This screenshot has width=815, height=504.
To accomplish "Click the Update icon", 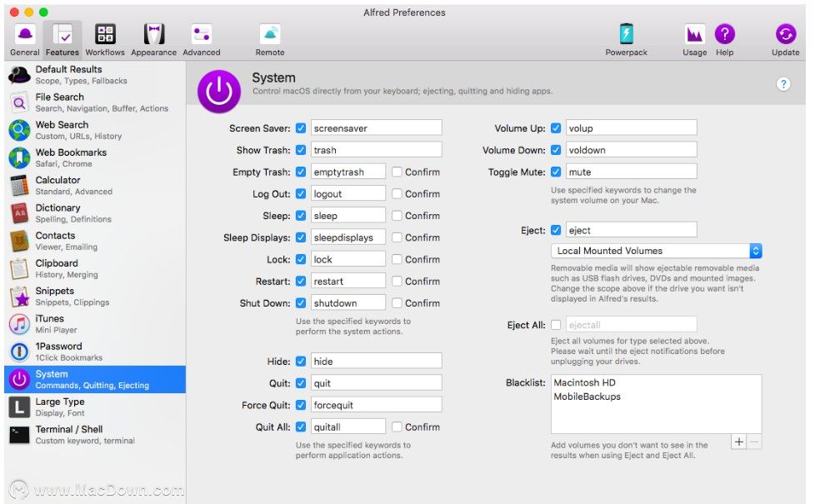I will point(785,34).
